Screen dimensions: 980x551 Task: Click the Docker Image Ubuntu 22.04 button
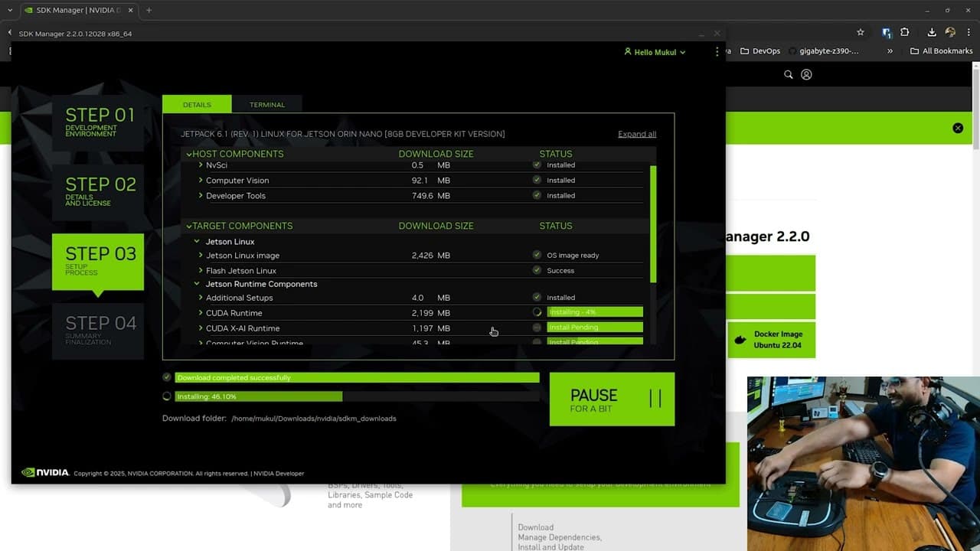(771, 339)
